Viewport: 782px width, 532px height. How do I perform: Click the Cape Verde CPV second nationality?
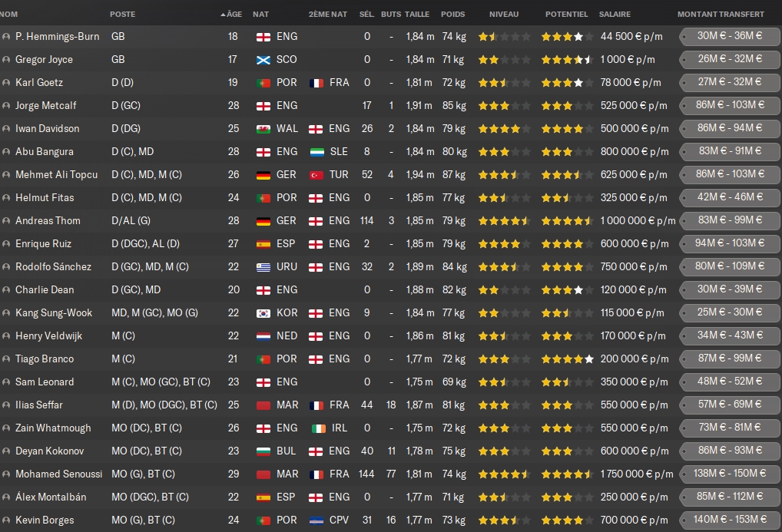329,520
